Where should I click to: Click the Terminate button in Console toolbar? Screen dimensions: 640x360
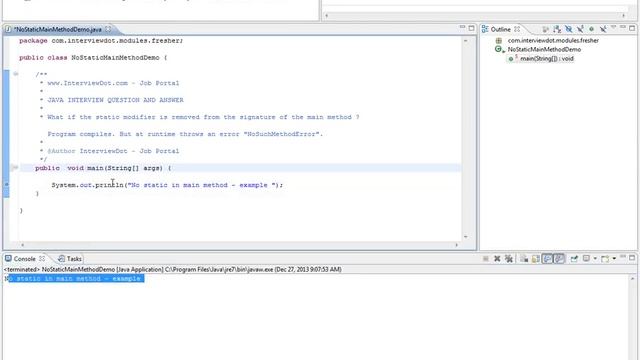[x=486, y=259]
